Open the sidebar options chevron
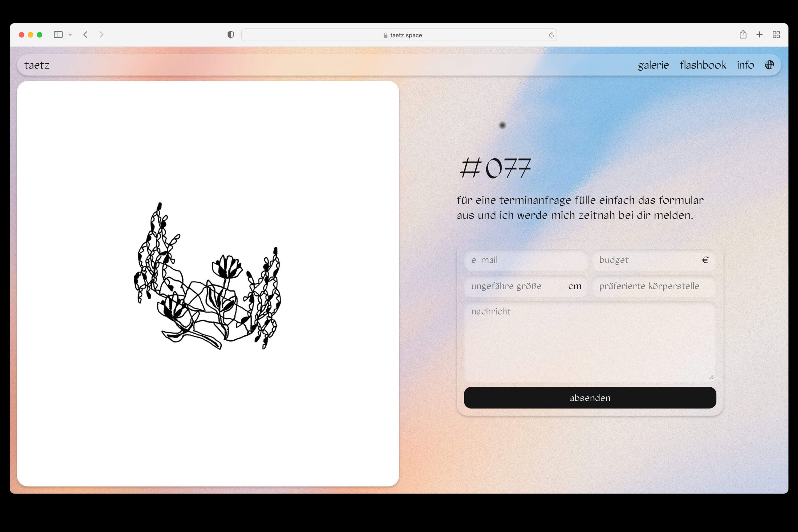The height and width of the screenshot is (532, 798). pyautogui.click(x=70, y=35)
